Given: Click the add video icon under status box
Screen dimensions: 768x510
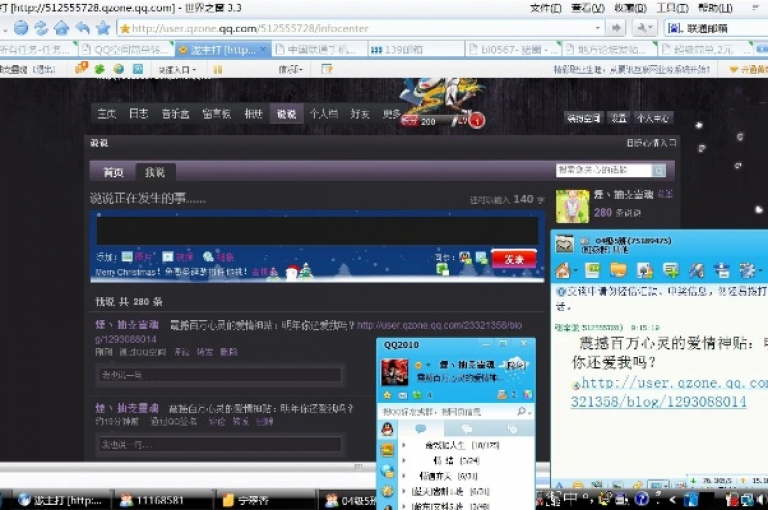Looking at the screenshot, I should point(168,256).
